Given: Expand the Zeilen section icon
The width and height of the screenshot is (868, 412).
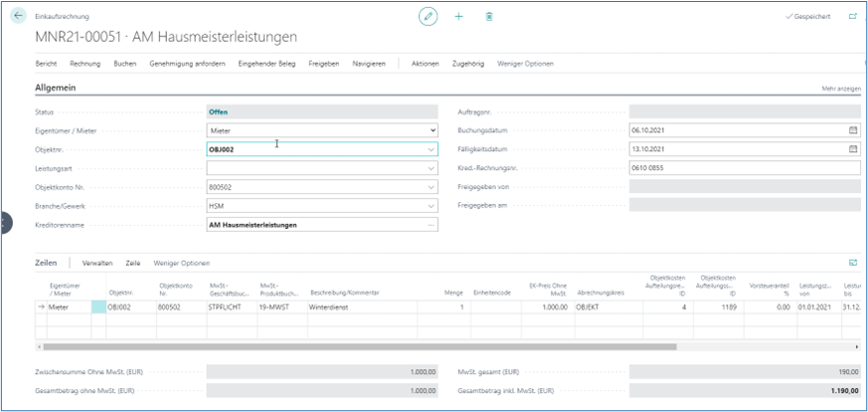Looking at the screenshot, I should point(852,263).
